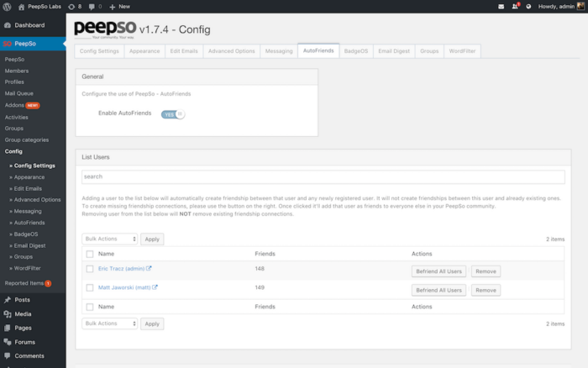Open friend requests notification icon
The image size is (588, 368).
[515, 7]
